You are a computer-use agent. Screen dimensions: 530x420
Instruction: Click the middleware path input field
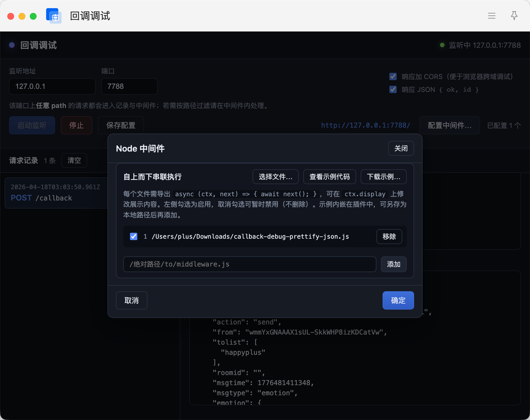tap(250, 264)
